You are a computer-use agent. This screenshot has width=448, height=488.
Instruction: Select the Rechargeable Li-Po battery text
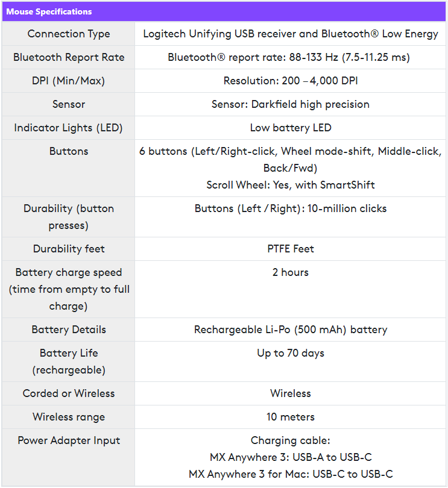[291, 330]
